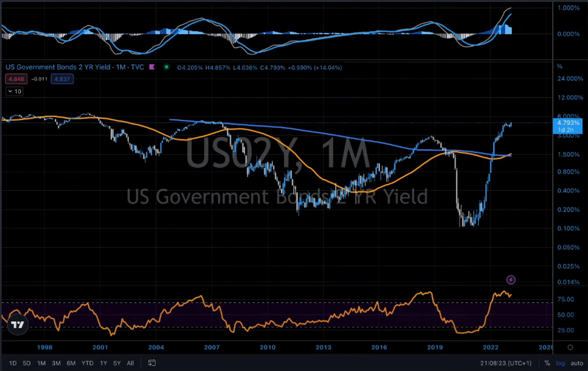Open the timezone menu 21:08:23 (UTC+1)
588x371 pixels.
coord(506,363)
